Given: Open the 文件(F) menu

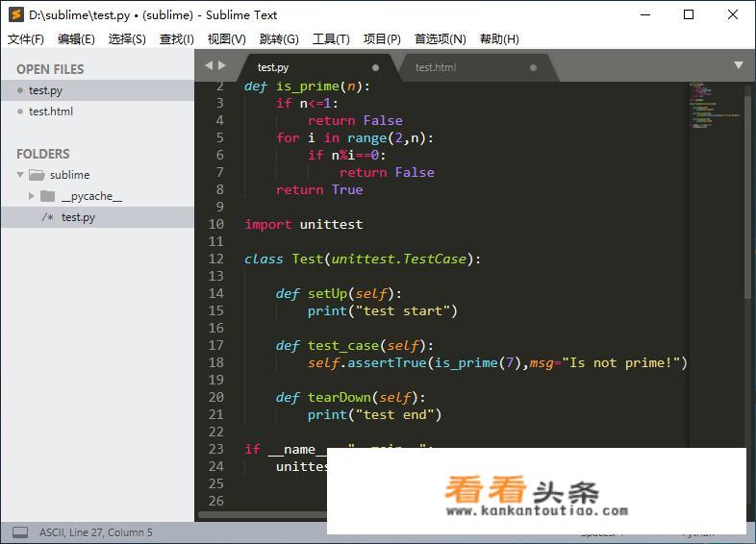Looking at the screenshot, I should click(26, 39).
